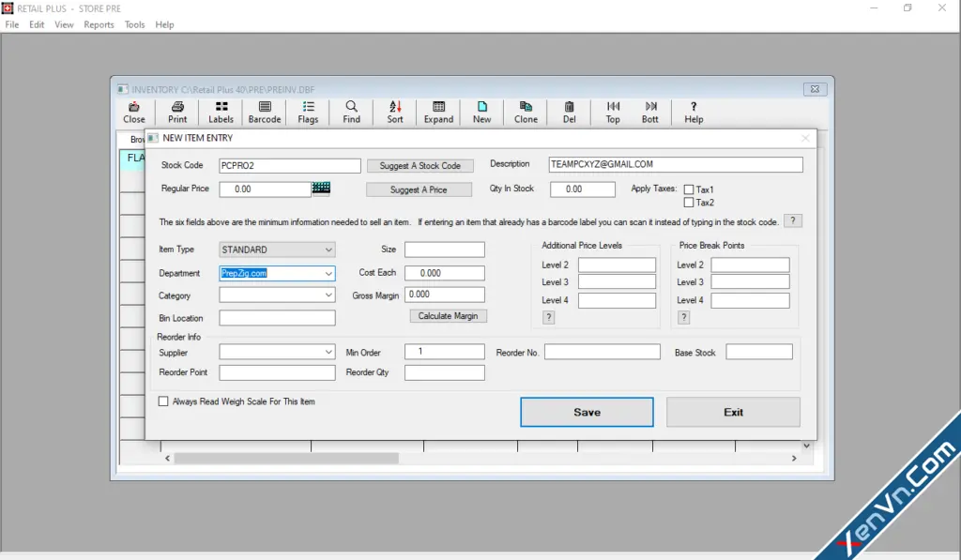The width and height of the screenshot is (961, 560).
Task: Click the Bin Location field
Action: tap(277, 318)
